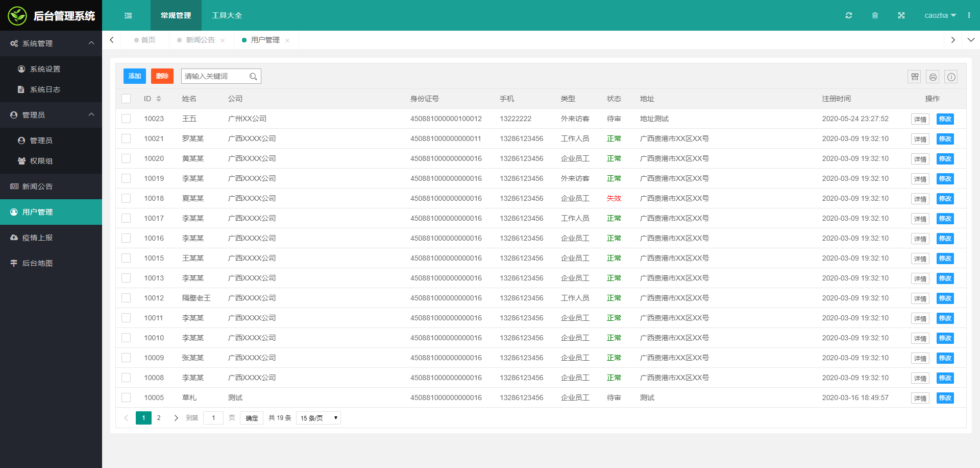Open 用户管理 in sidebar

[51, 212]
